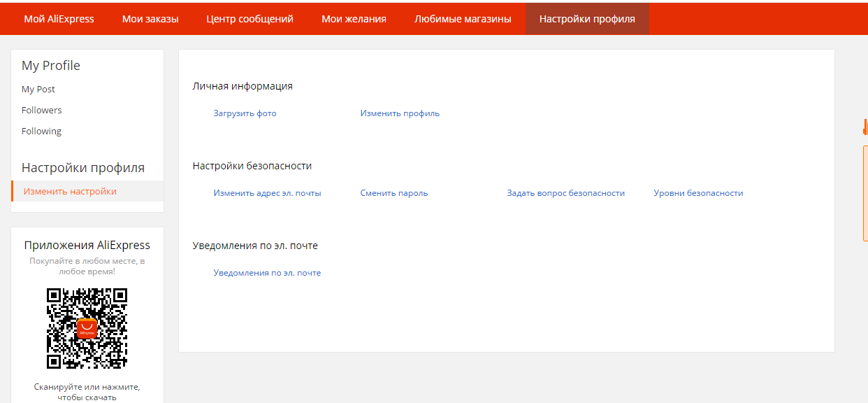Click the AliExpress logo inside the QR code
This screenshot has height=403, width=868.
click(x=87, y=328)
